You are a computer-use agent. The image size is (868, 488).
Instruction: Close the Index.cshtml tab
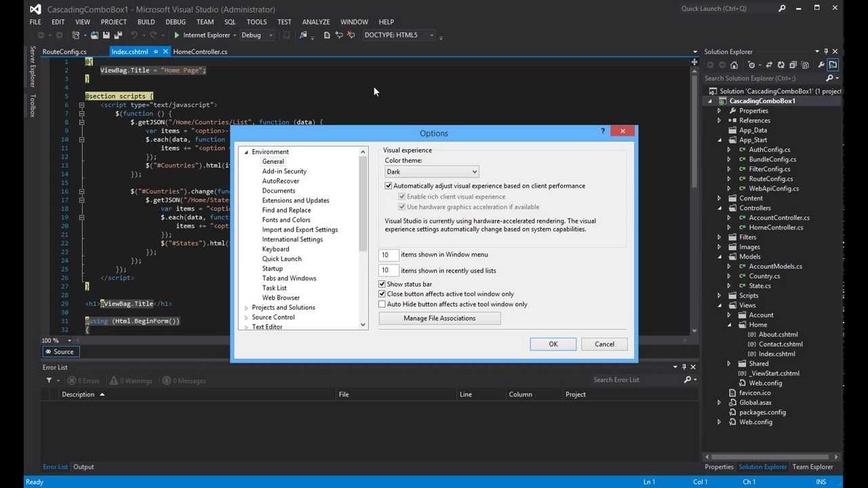[x=165, y=52]
